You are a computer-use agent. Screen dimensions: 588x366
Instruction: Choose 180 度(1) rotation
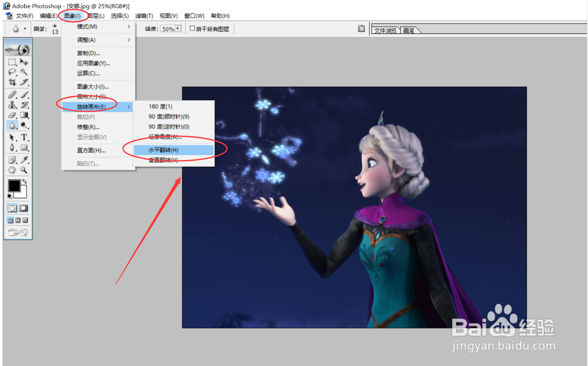click(x=173, y=106)
